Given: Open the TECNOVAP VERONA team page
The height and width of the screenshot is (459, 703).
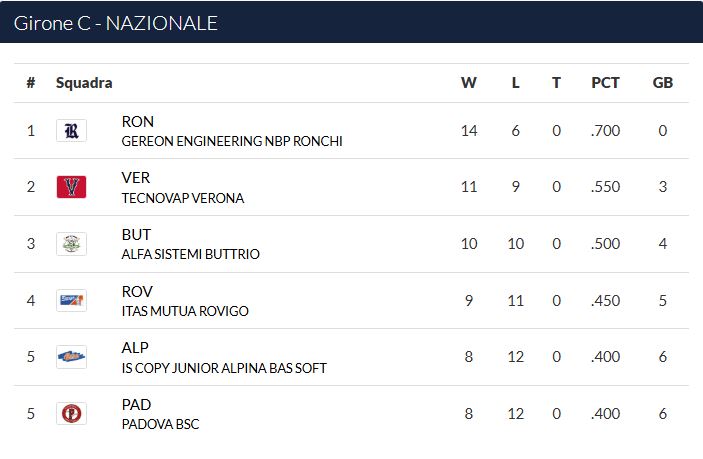Looking at the screenshot, I should point(182,198).
